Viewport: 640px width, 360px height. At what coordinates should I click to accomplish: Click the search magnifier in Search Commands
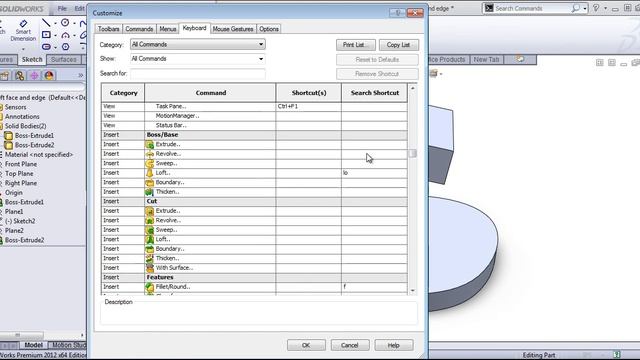(576, 8)
